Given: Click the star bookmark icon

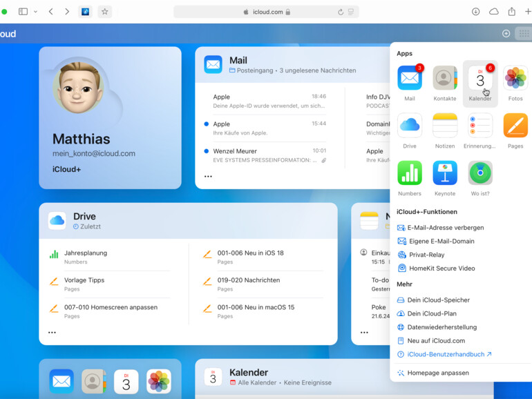Looking at the screenshot, I should [104, 12].
